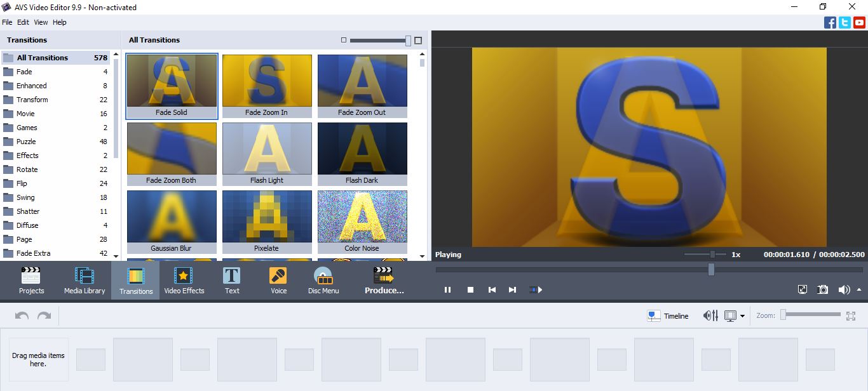Viewport: 868px width, 391px height.
Task: Select the Page transitions folder
Action: pos(55,239)
